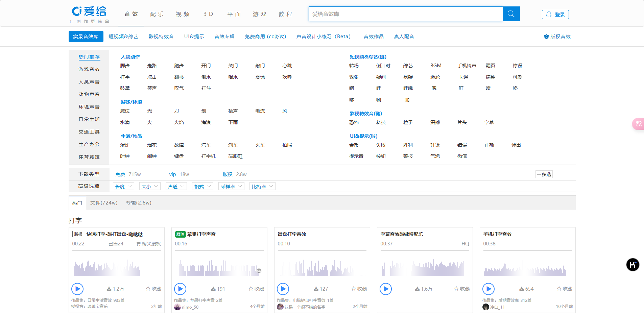Click the 购买授权 shopping cart icon
Image resolution: width=644 pixels, height=314 pixels.
coord(138,244)
